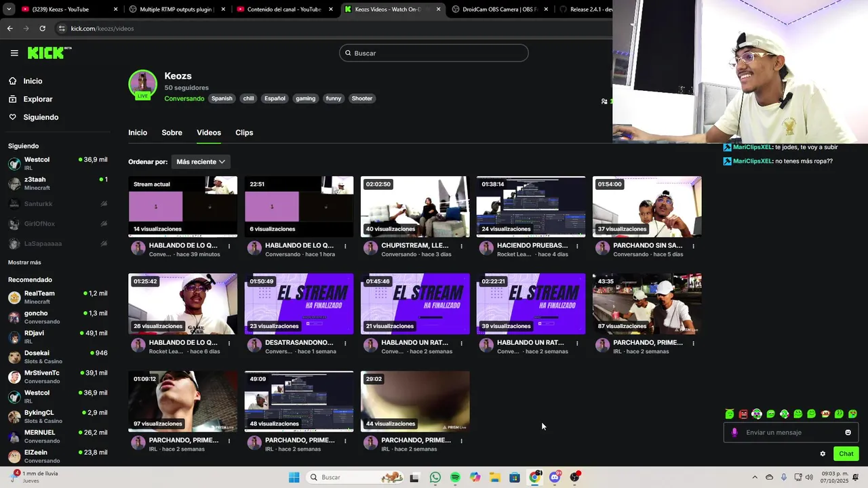Click the microphone icon in chat box
The width and height of the screenshot is (868, 488).
(734, 432)
